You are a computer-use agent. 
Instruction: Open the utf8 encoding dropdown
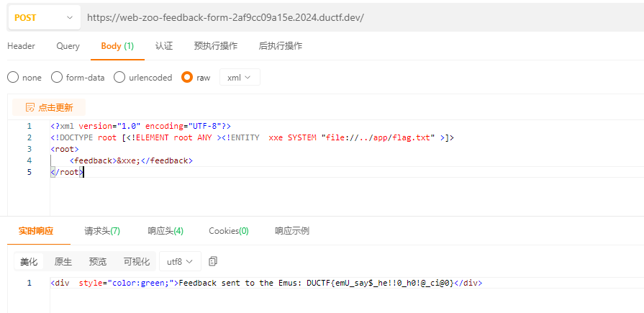pyautogui.click(x=180, y=262)
